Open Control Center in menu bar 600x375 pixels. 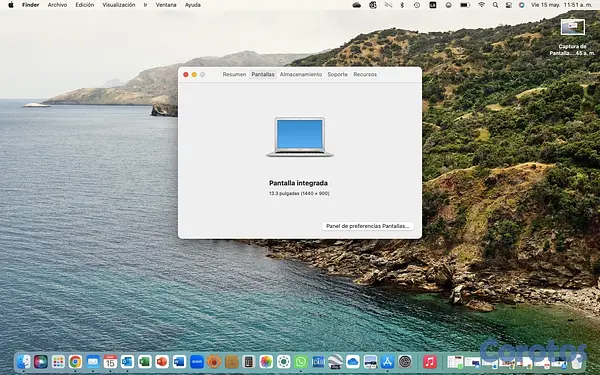(509, 5)
